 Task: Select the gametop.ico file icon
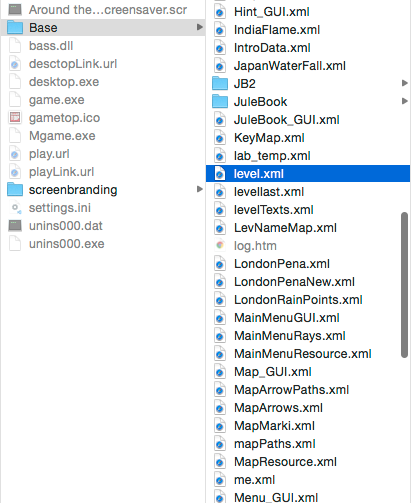point(15,118)
